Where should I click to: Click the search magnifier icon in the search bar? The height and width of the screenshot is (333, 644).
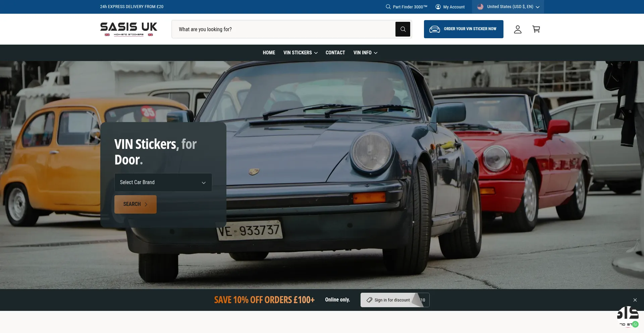402,29
